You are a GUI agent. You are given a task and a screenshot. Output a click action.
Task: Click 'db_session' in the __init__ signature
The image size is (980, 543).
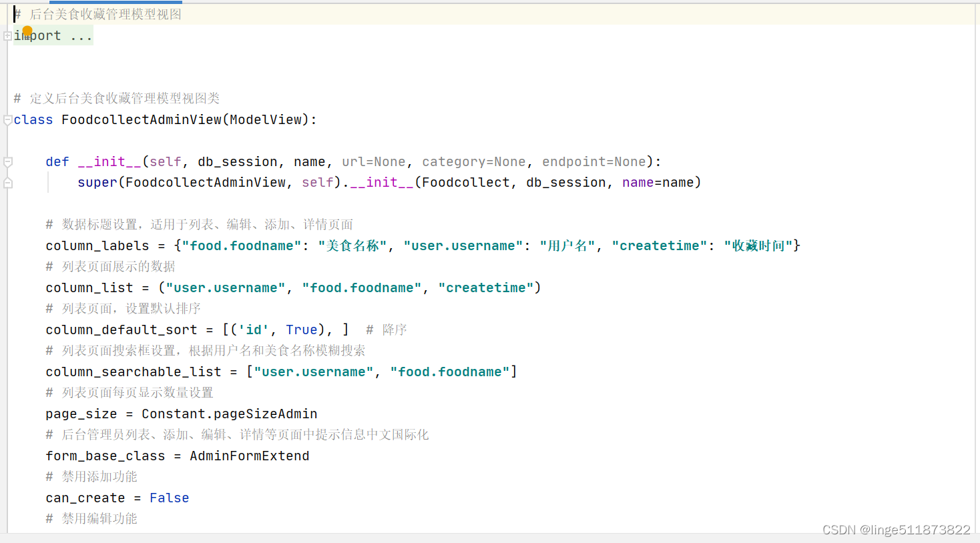pyautogui.click(x=238, y=162)
